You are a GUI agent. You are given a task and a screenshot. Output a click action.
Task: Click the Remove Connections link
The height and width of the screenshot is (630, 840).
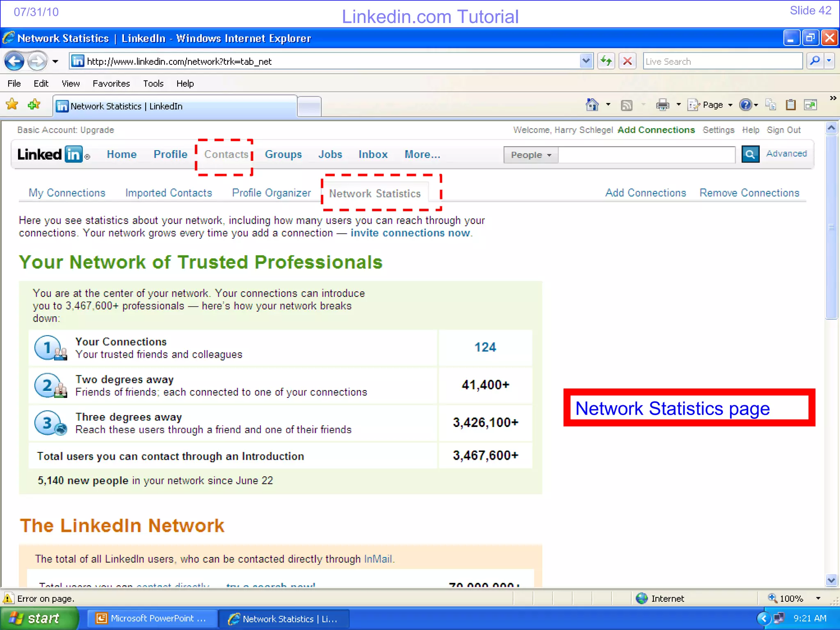(749, 193)
